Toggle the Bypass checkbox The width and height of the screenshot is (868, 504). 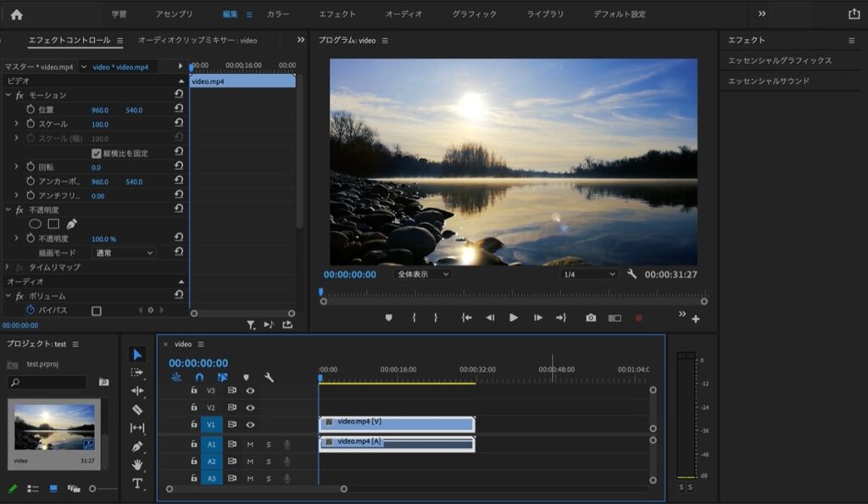click(97, 311)
